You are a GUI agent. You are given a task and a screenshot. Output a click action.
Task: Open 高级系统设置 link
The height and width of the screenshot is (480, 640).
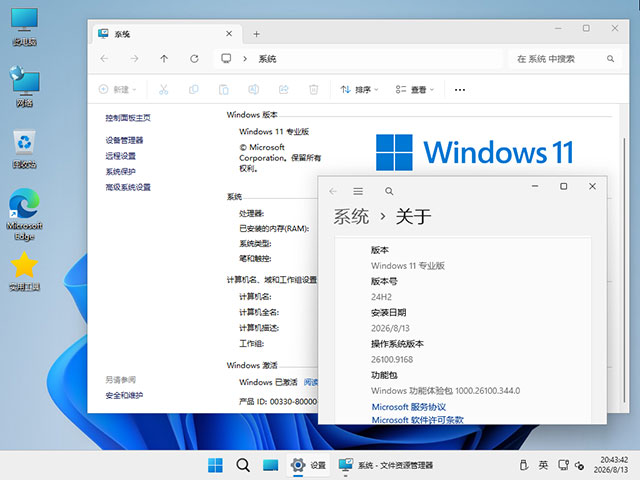(x=128, y=187)
